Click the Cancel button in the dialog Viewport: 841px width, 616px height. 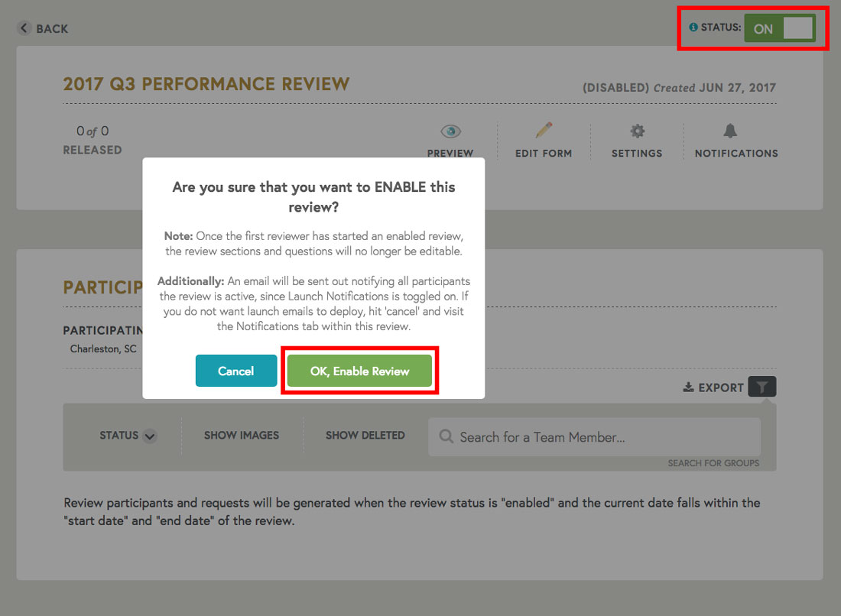coord(235,371)
